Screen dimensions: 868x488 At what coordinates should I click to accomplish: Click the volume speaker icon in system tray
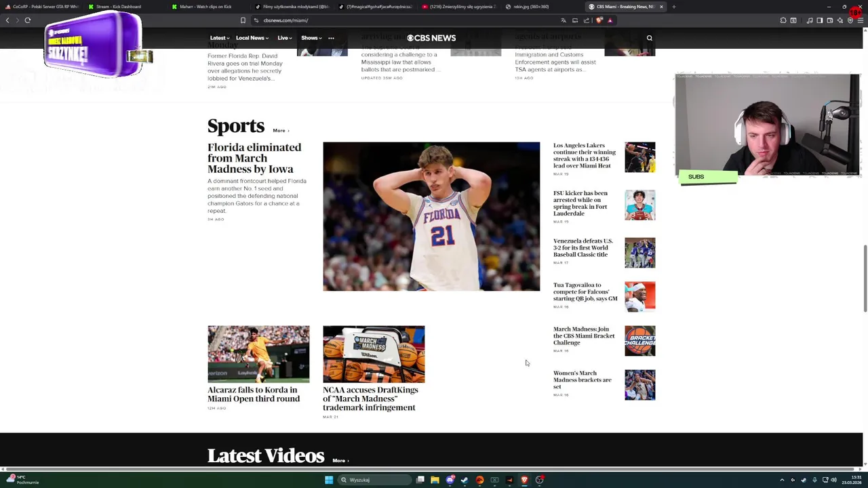coord(833,480)
